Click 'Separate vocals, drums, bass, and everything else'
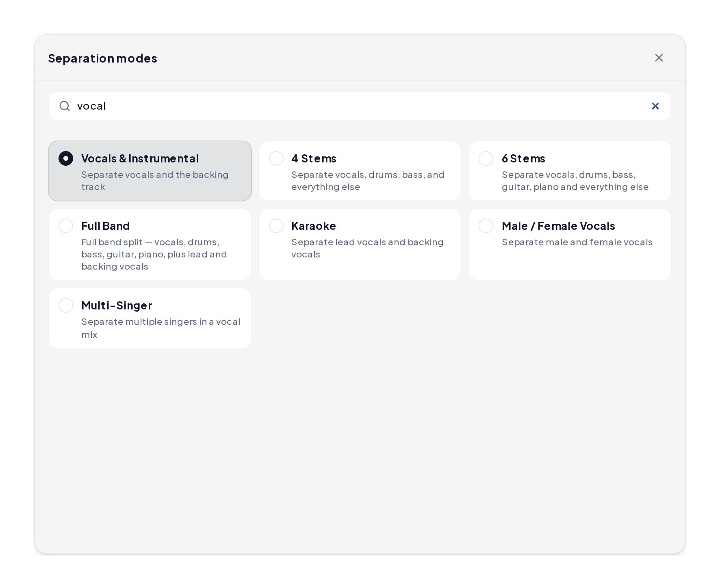Image resolution: width=720 pixels, height=588 pixels. [368, 181]
